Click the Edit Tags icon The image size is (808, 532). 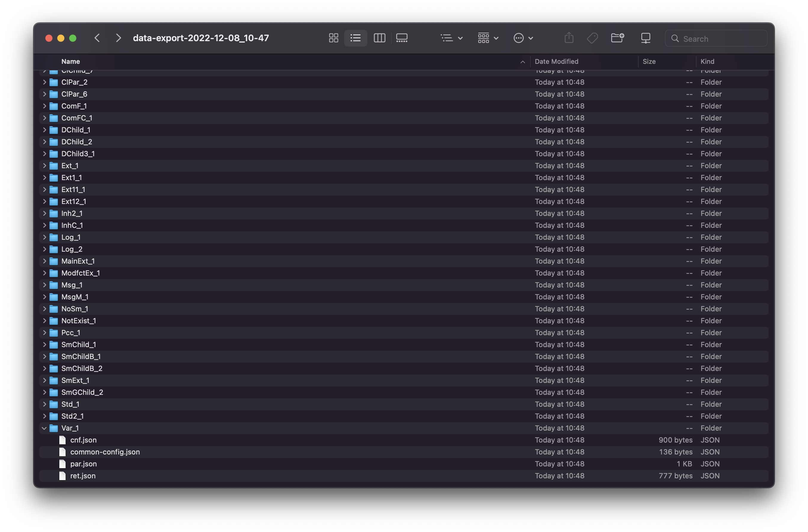592,38
